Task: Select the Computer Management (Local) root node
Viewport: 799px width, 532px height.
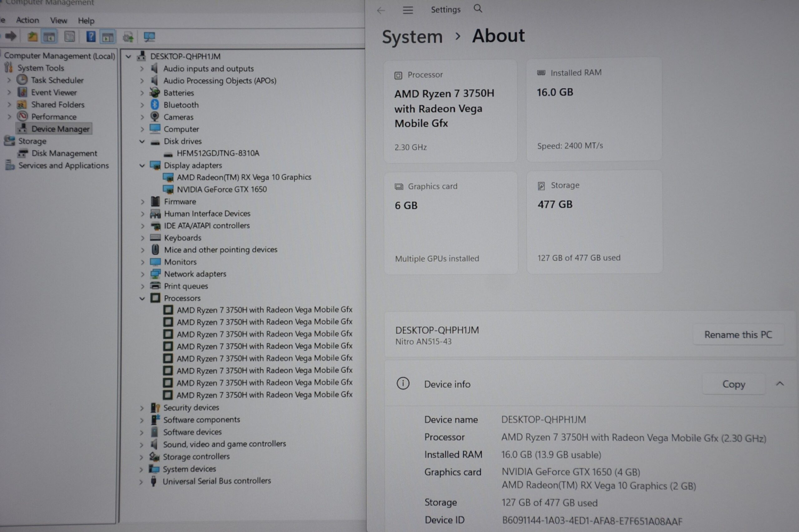Action: [x=59, y=56]
